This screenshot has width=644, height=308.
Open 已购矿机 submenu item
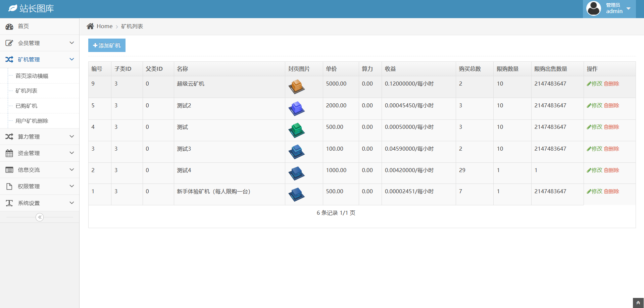27,106
